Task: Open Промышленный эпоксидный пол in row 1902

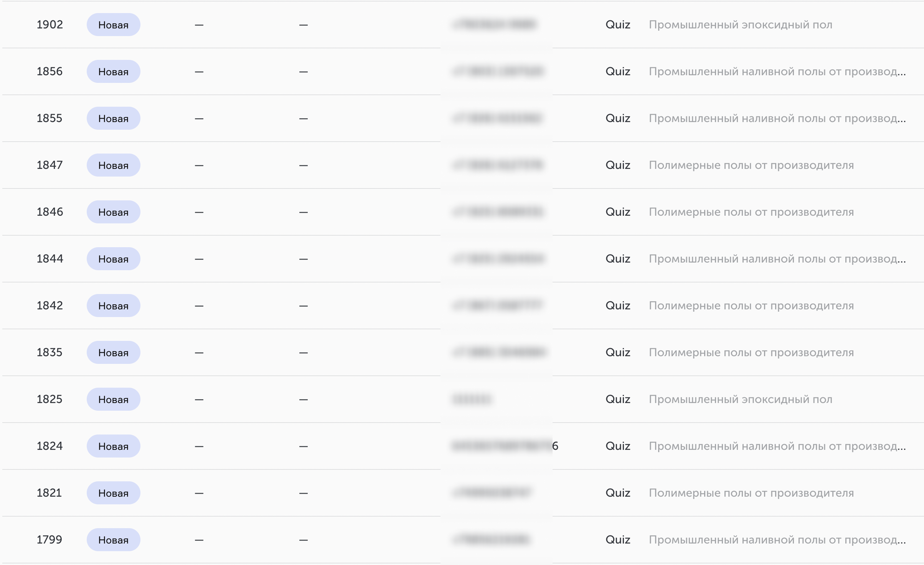Action: coord(741,25)
